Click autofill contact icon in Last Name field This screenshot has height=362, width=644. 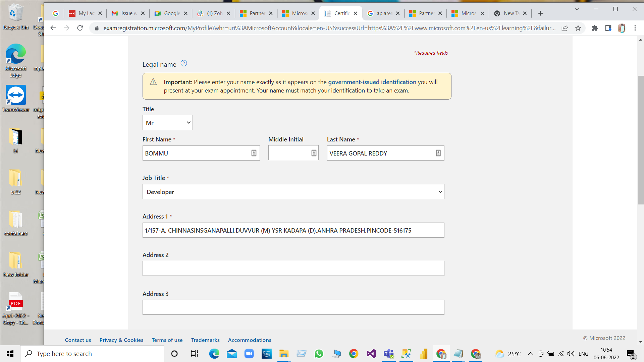(438, 153)
